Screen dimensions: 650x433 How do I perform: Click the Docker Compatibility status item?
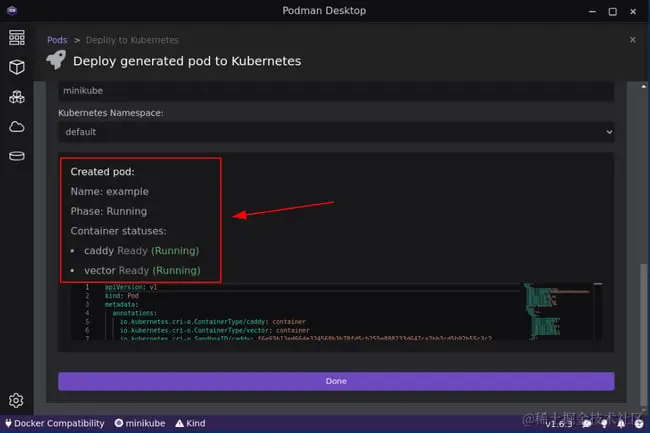click(54, 423)
